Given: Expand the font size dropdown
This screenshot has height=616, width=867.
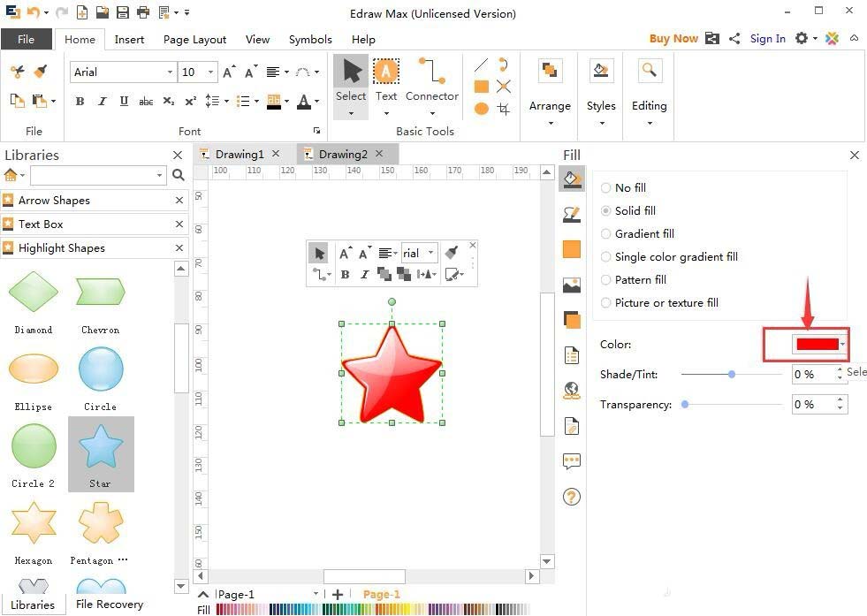Looking at the screenshot, I should (210, 72).
